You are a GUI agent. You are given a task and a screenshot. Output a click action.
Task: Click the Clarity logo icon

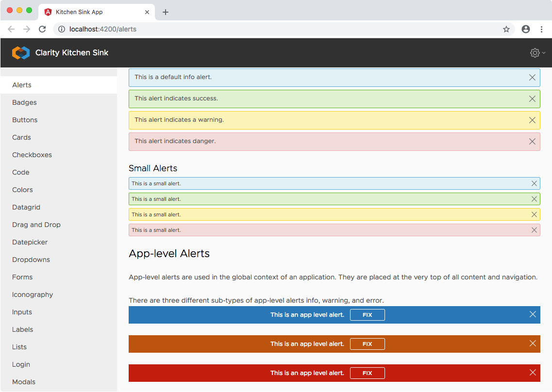click(x=21, y=53)
